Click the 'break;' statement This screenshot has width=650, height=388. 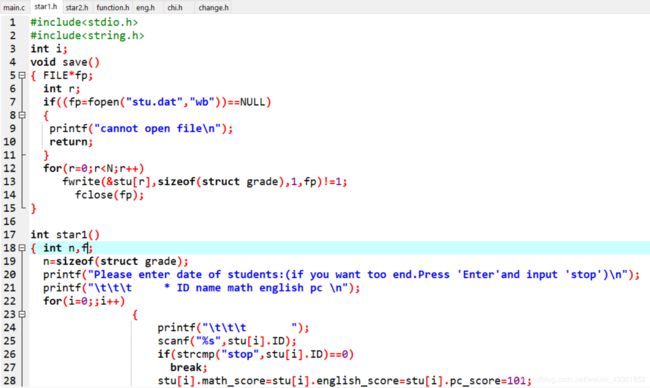pyautogui.click(x=189, y=367)
